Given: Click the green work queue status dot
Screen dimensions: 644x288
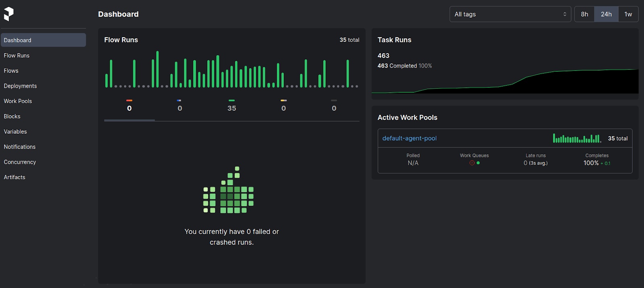Looking at the screenshot, I should [478, 163].
